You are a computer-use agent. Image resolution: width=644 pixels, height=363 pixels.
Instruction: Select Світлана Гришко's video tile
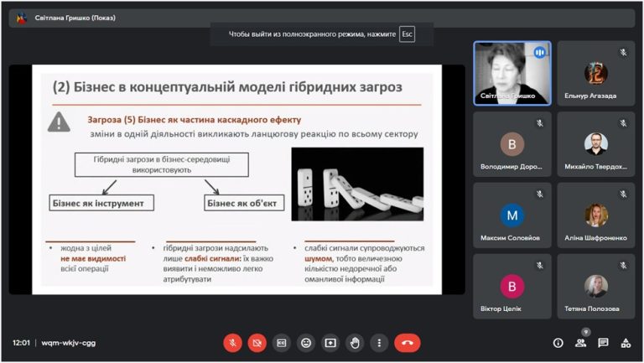[x=512, y=74]
